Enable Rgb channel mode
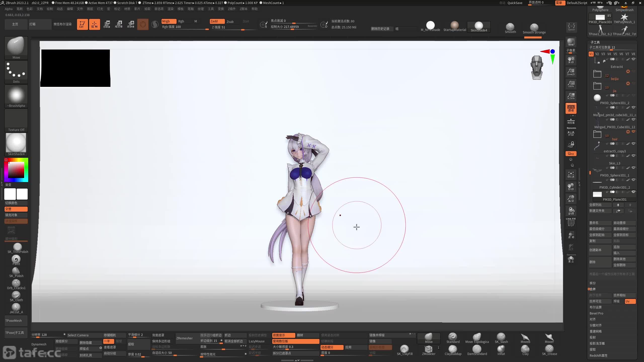Image resolution: width=644 pixels, height=362 pixels. [181, 21]
